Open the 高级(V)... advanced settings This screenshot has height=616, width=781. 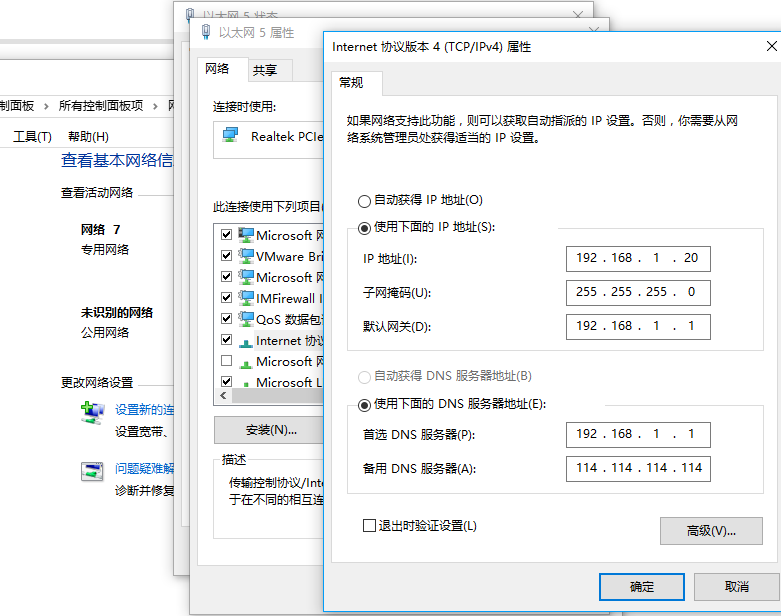click(711, 531)
